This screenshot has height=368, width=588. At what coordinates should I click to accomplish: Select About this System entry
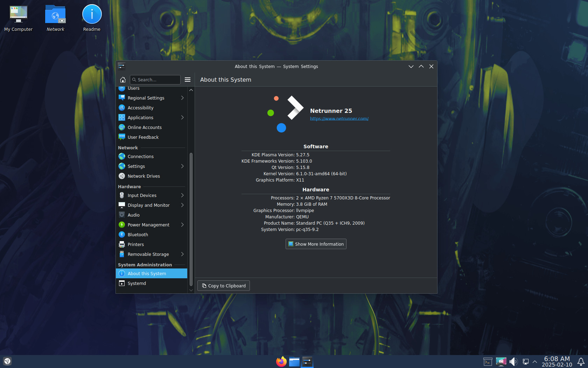click(152, 273)
